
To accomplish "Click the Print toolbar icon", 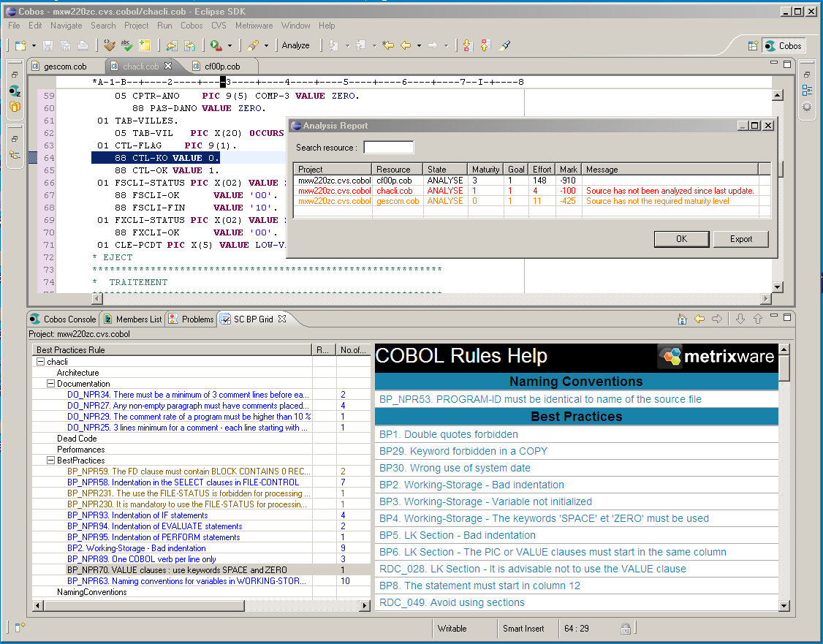I will [83, 45].
